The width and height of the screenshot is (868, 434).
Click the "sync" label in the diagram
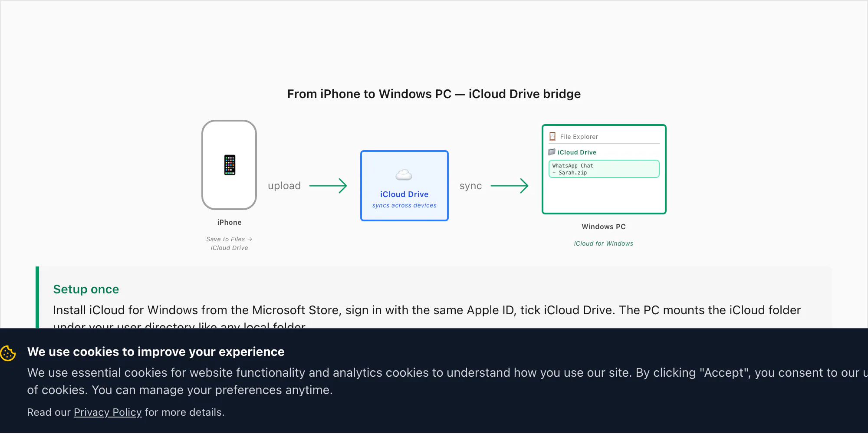click(470, 186)
